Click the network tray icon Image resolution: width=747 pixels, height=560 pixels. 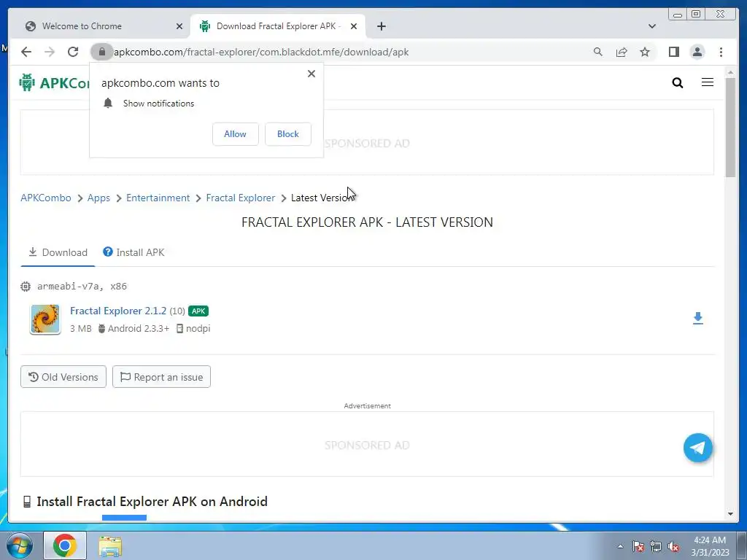pos(656,547)
